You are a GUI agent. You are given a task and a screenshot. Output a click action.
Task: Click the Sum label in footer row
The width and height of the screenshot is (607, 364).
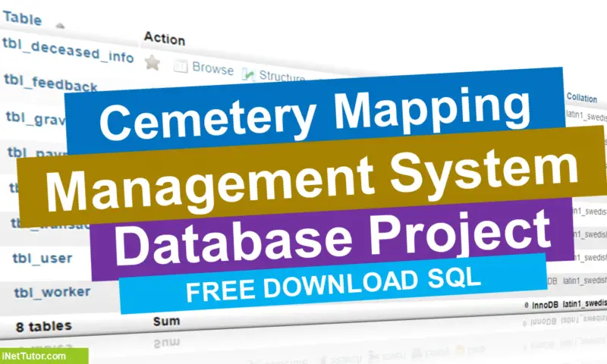point(167,322)
